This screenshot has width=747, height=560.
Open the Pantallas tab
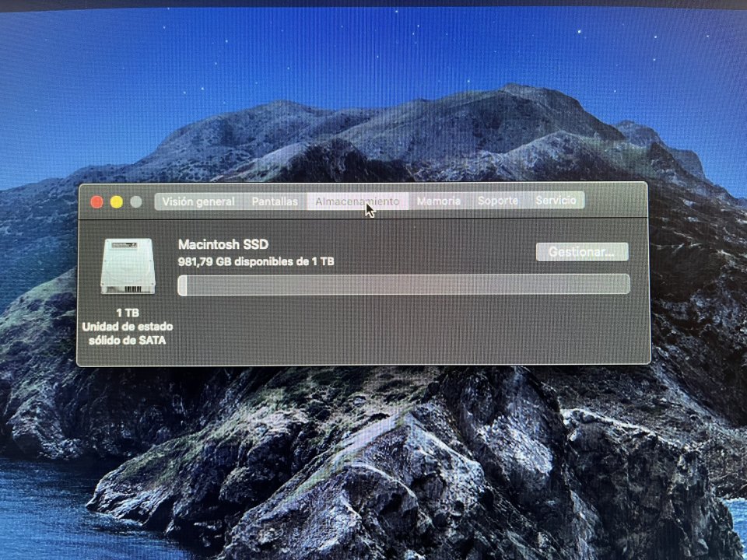coord(274,201)
